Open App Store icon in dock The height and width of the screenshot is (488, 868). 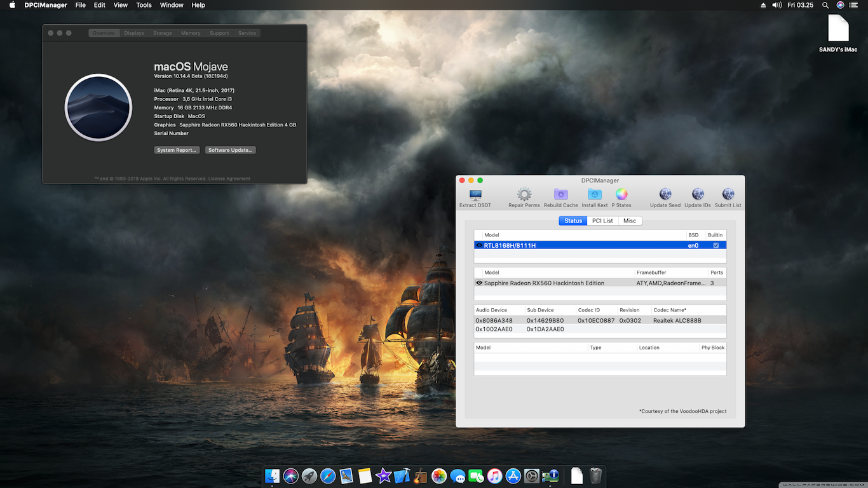513,476
